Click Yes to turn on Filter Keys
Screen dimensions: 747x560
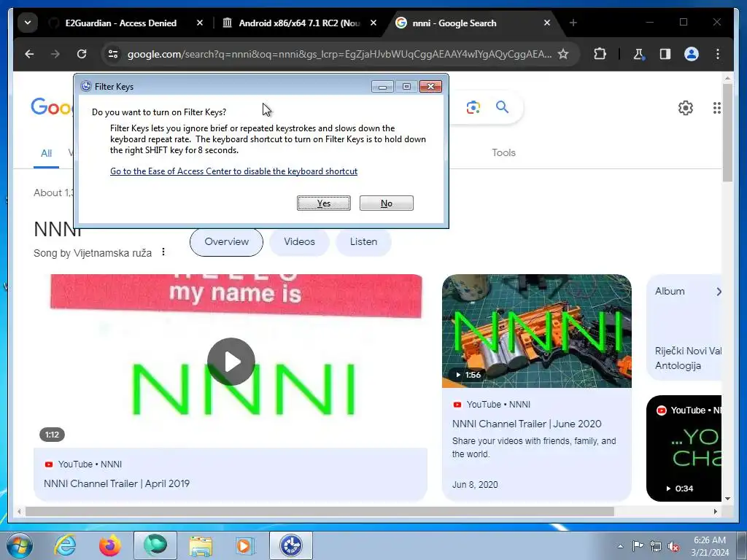click(x=323, y=203)
